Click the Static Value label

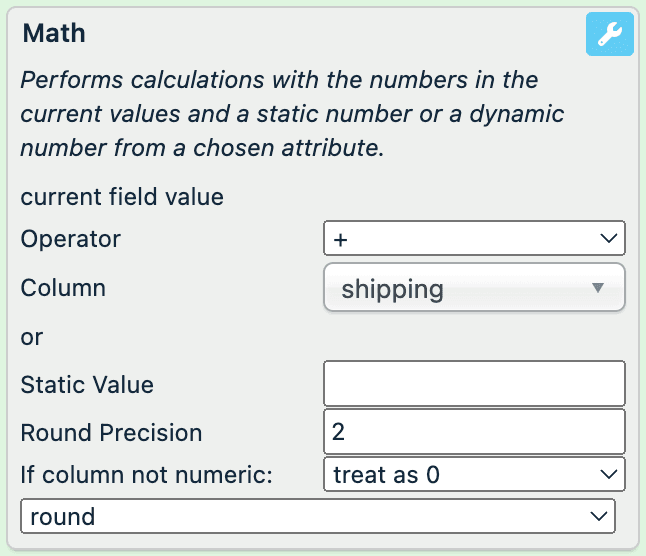[x=87, y=384]
